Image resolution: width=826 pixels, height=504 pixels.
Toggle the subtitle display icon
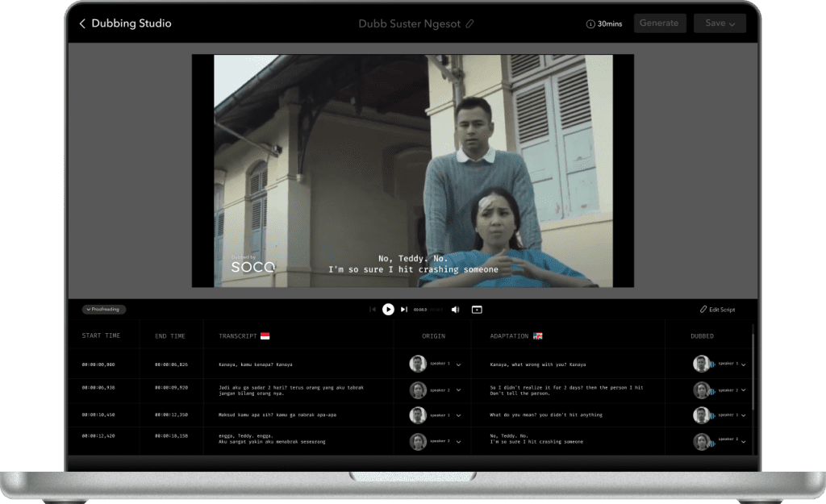coord(477,310)
